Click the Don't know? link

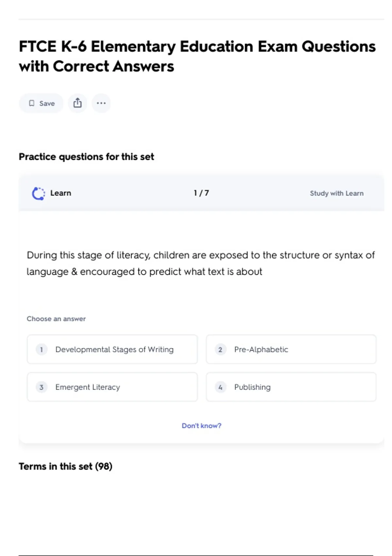pyautogui.click(x=201, y=426)
